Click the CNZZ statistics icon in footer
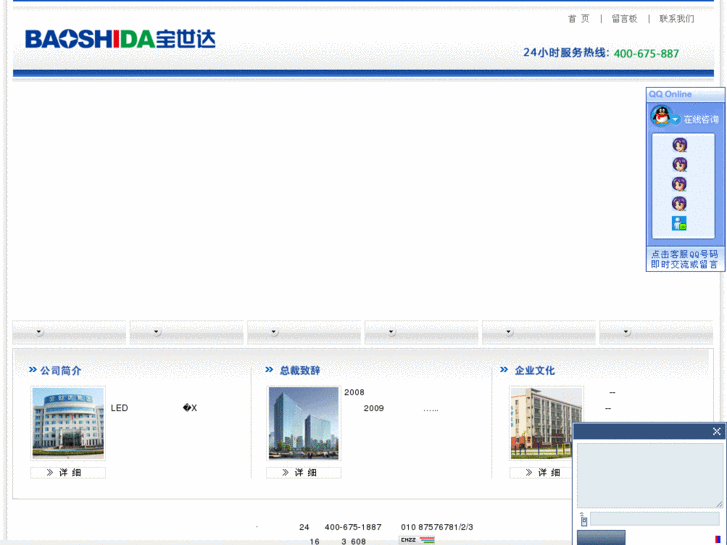727x545 pixels. (x=417, y=540)
